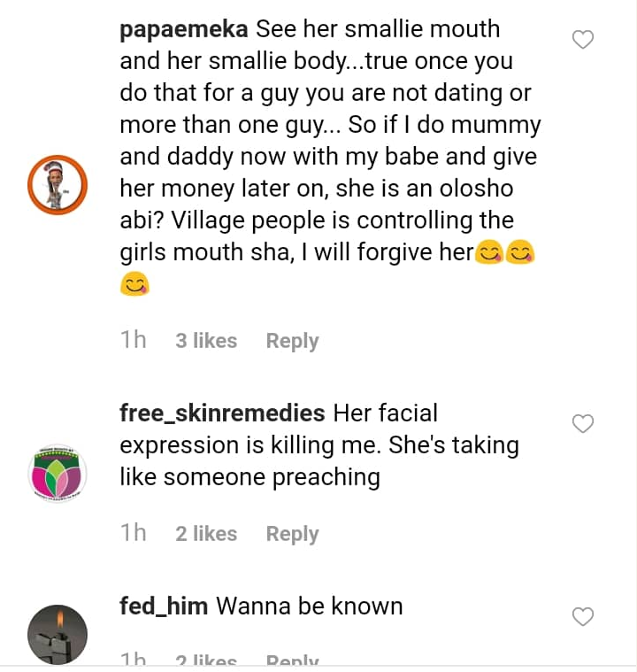Reply to papaemeka's comment
Image resolution: width=637 pixels, height=672 pixels.
coord(292,341)
